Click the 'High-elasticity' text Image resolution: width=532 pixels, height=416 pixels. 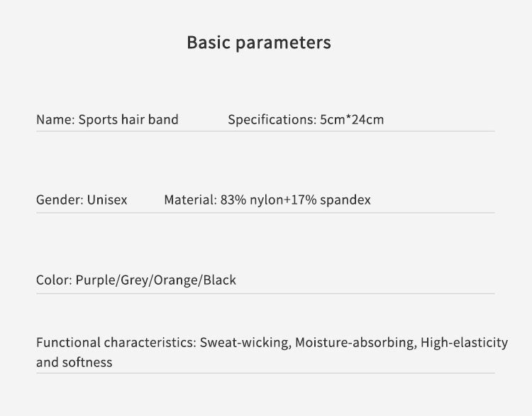pos(464,343)
